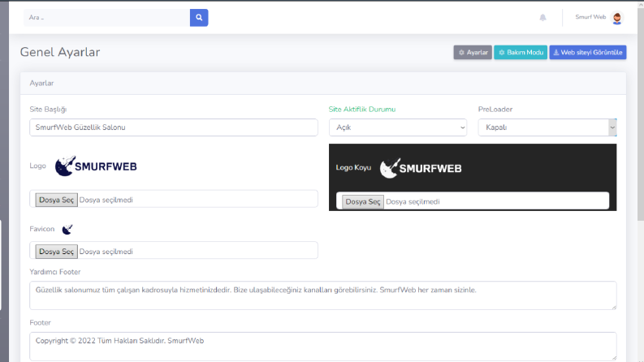Edit the Yardımcı Footer textarea

[x=323, y=295]
